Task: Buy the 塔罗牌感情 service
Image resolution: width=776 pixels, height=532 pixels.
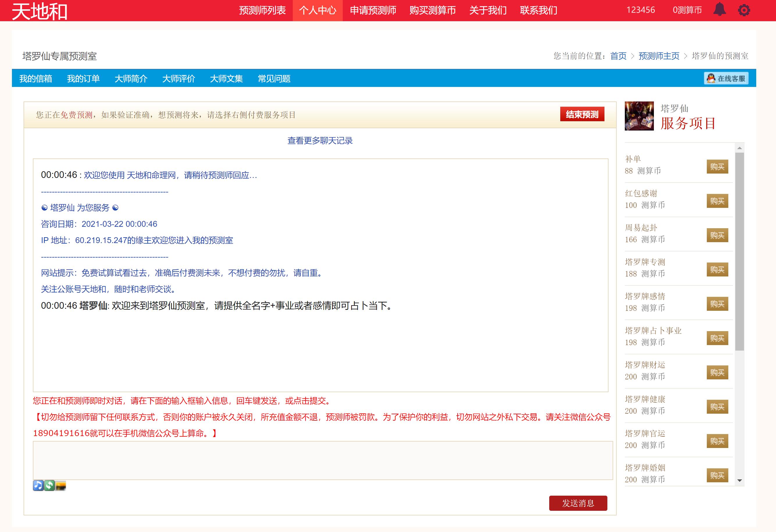Action: 717,304
